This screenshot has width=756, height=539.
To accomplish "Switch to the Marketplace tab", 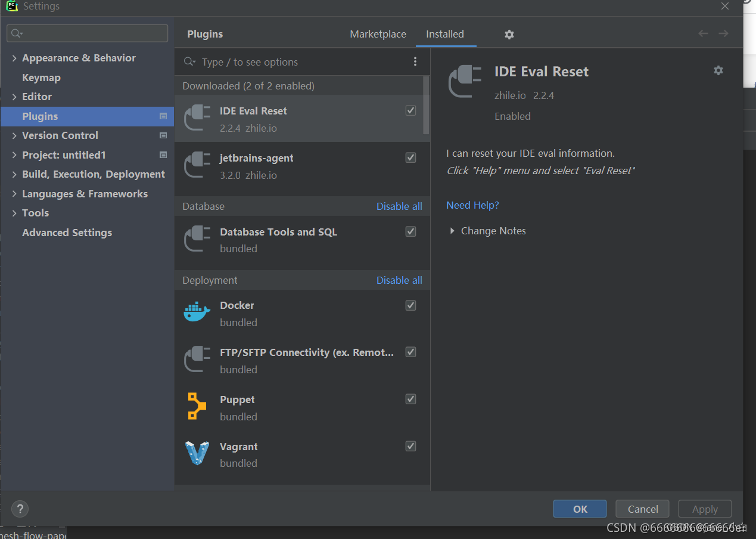I will (x=378, y=34).
